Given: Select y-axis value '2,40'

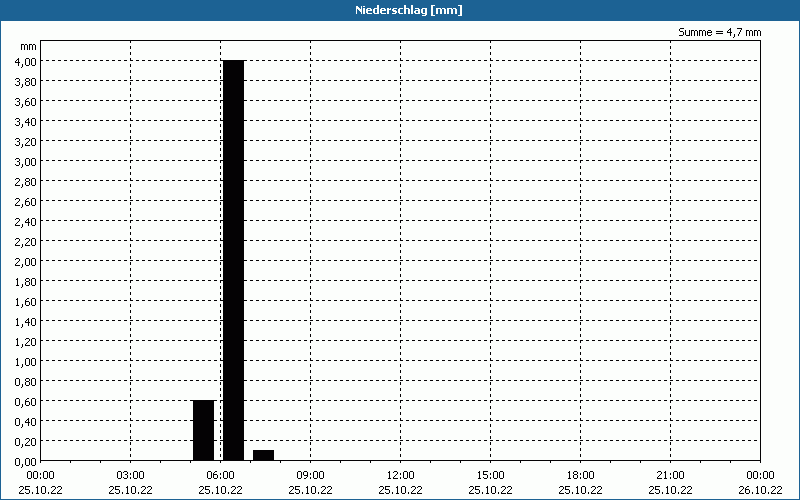Looking at the screenshot, I should tap(25, 221).
